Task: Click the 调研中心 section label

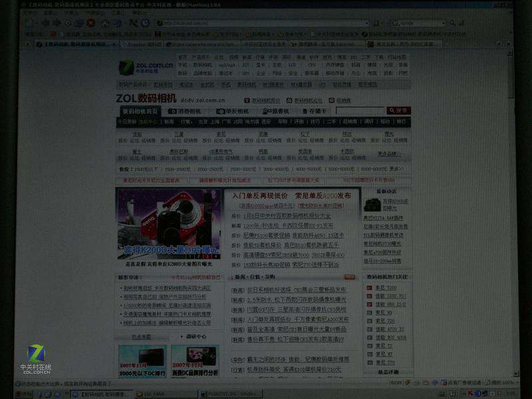Action: [x=196, y=336]
